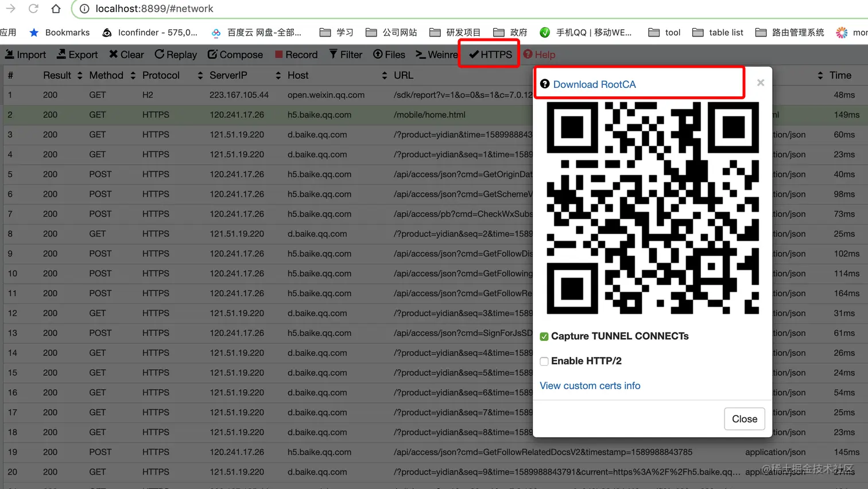
Task: Open the 学习 bookmark folder
Action: [x=336, y=33]
